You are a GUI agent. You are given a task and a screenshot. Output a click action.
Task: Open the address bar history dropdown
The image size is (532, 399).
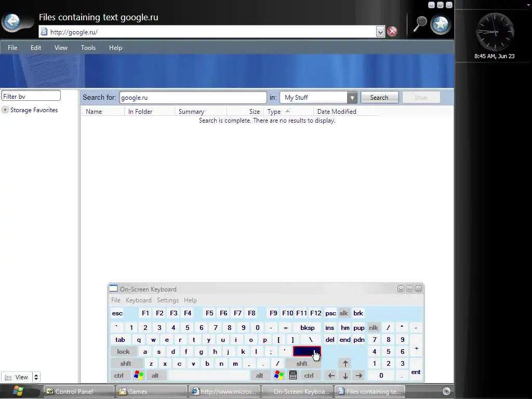(380, 32)
